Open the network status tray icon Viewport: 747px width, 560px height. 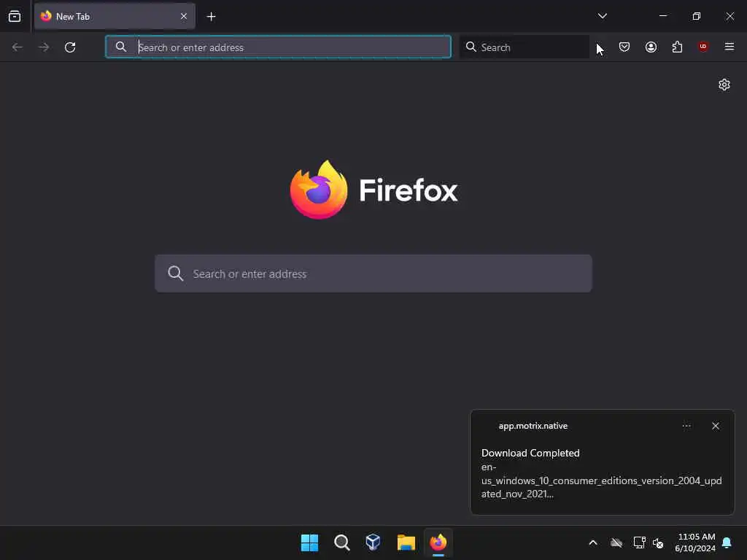click(x=639, y=542)
